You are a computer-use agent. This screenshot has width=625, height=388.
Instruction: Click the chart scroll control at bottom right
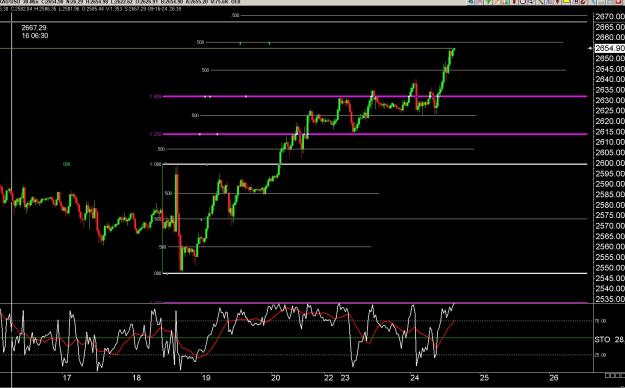click(x=615, y=376)
